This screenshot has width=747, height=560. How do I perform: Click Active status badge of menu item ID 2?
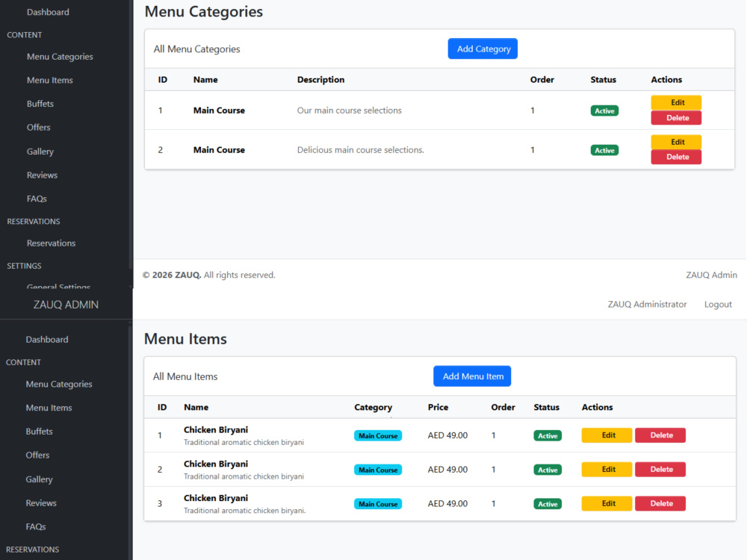[x=548, y=470]
